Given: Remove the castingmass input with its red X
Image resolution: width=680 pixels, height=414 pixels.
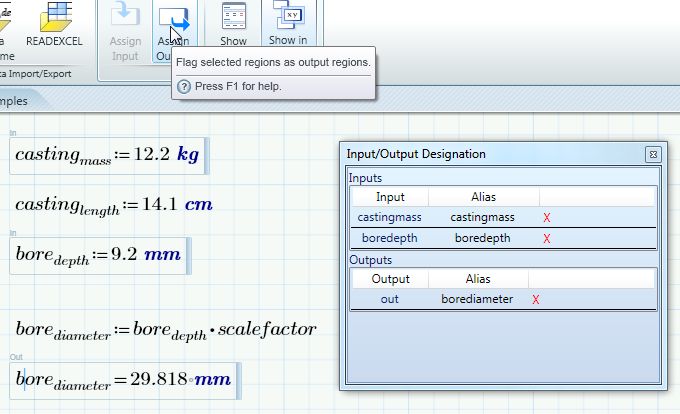Looking at the screenshot, I should coord(546,218).
